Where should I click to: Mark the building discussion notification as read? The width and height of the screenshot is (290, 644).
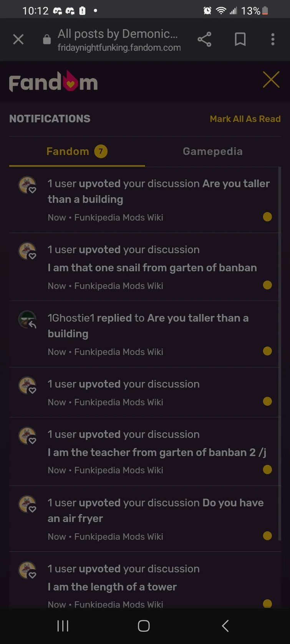tap(267, 216)
